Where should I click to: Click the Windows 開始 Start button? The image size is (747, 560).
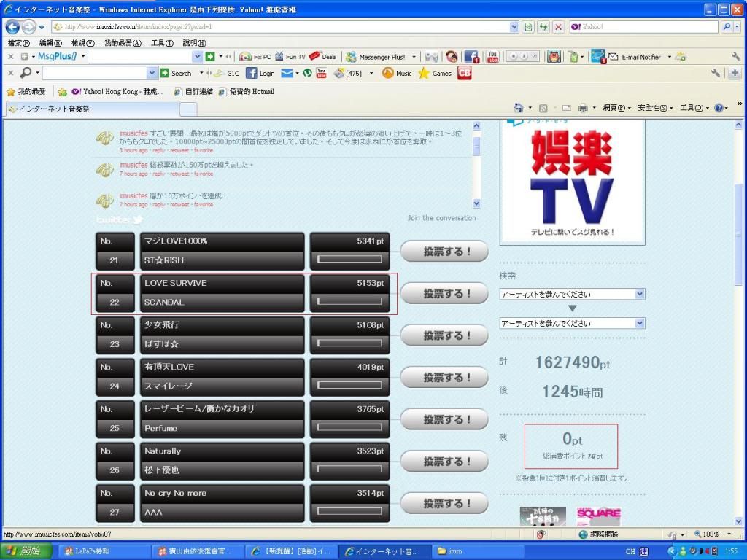coord(26,551)
